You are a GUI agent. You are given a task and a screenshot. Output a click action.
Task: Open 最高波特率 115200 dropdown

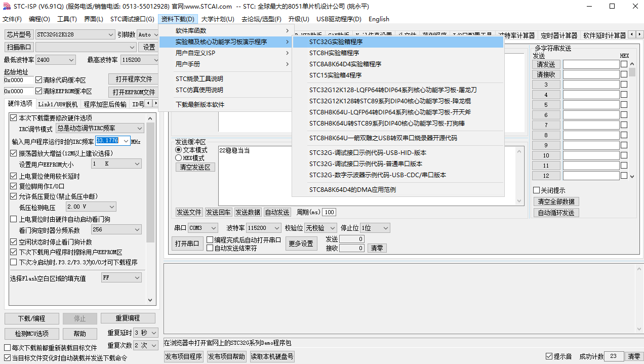tap(139, 60)
